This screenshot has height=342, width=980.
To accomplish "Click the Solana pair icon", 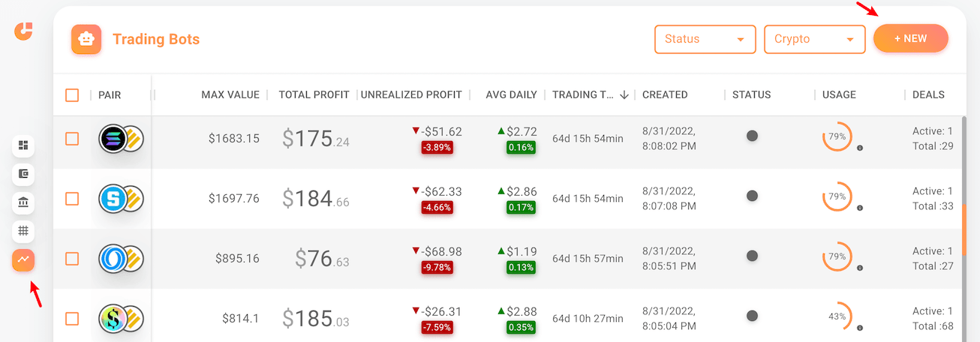I will (x=114, y=139).
